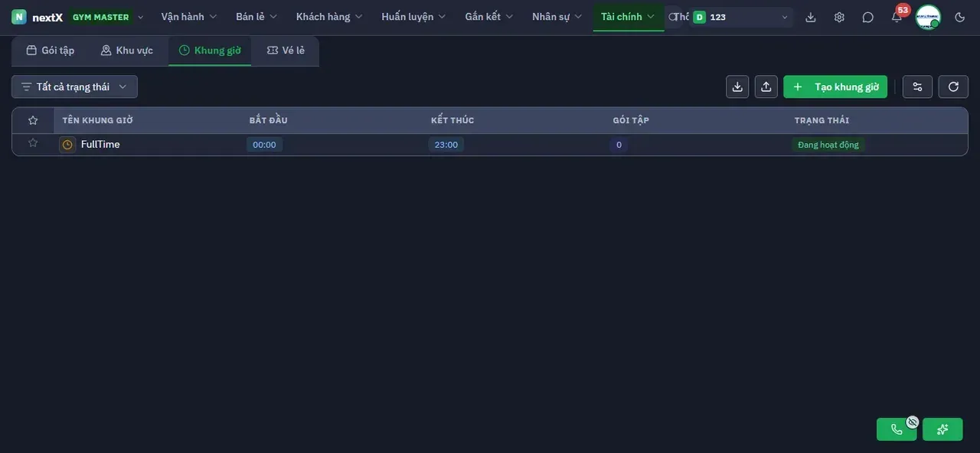This screenshot has width=980, height=453.
Task: Open the D 123 branch selector
Action: [x=740, y=17]
